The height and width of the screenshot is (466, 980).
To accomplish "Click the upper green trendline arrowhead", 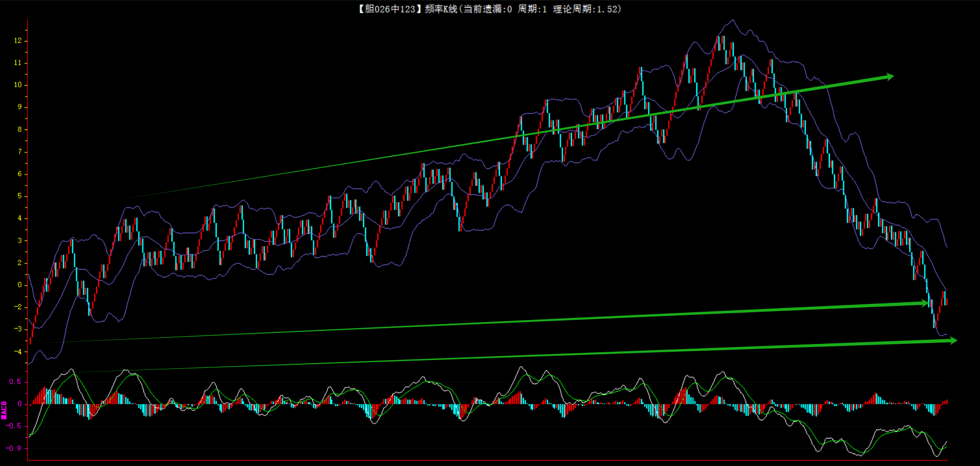I will click(x=889, y=77).
